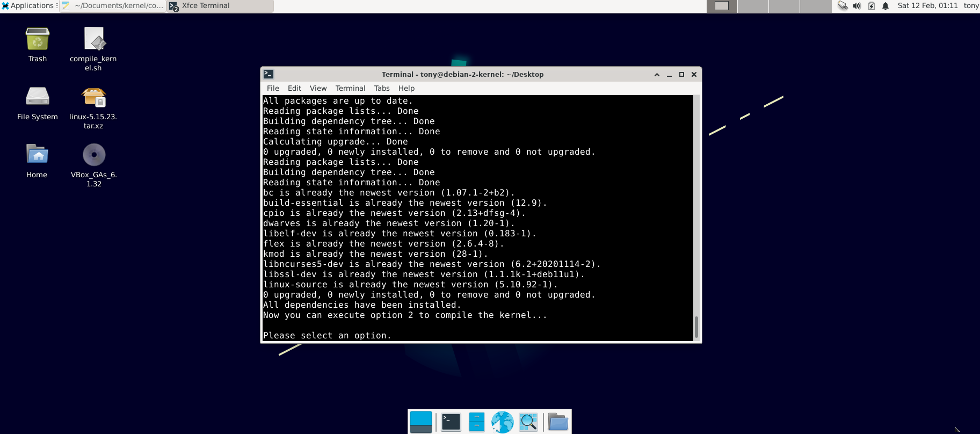The width and height of the screenshot is (980, 434).
Task: Open the Help menu in Terminal
Action: (x=406, y=88)
